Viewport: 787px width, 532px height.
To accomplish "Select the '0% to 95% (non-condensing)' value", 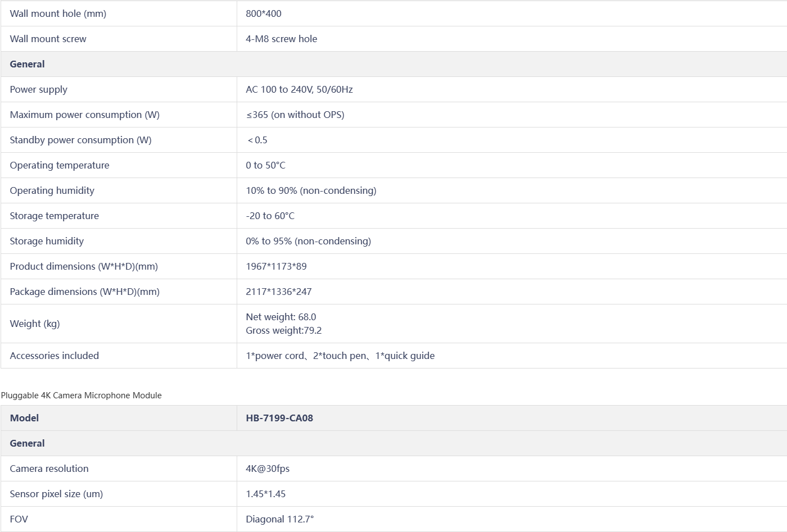I will pos(308,241).
